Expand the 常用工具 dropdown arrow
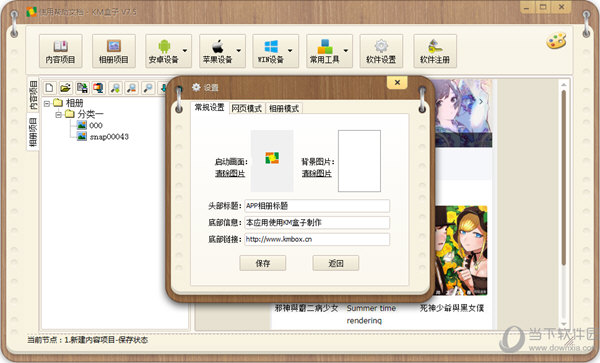 point(346,50)
